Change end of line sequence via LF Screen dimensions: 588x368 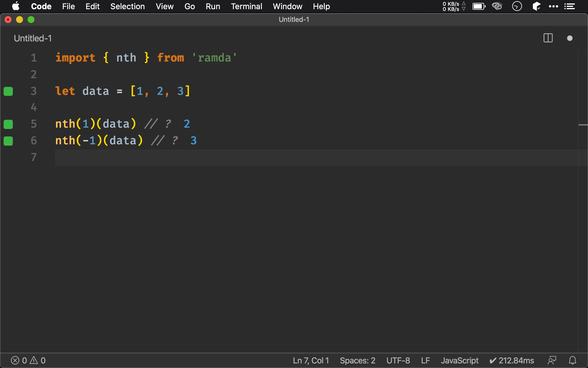(x=425, y=361)
